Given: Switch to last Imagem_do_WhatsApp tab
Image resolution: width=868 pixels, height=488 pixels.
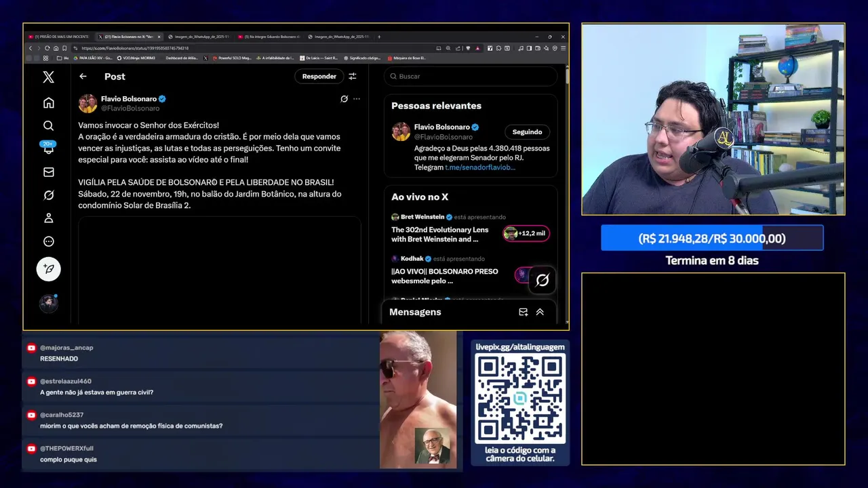Looking at the screenshot, I should (338, 37).
